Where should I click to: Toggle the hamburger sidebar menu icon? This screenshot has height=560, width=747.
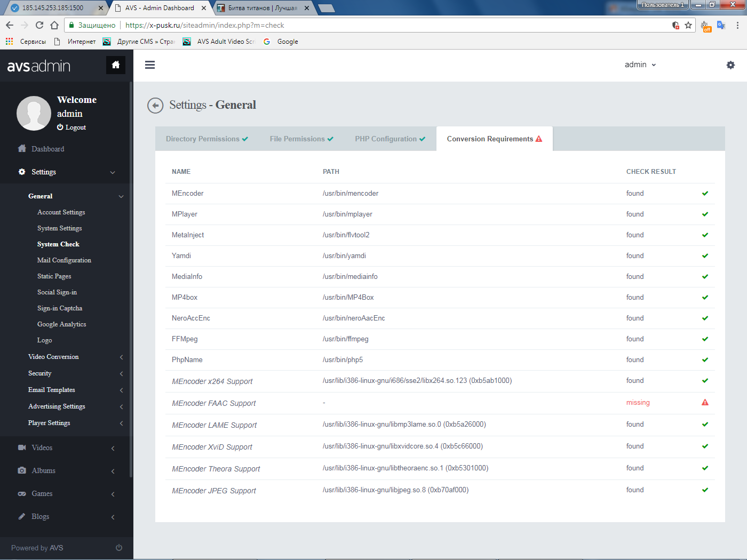(x=150, y=65)
